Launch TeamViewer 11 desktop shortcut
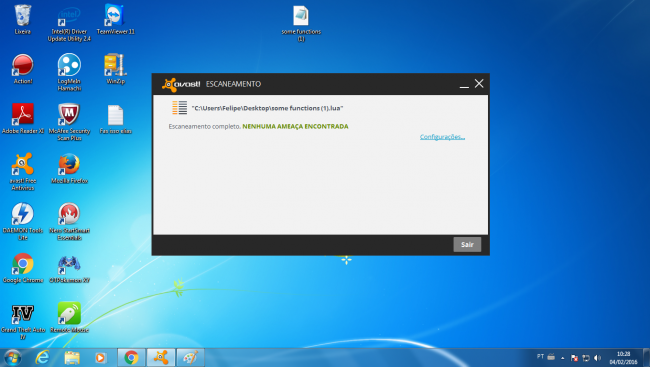650x367 pixels. tap(115, 19)
